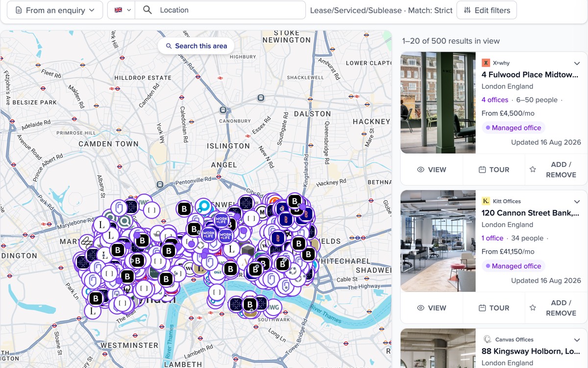Open the 4 Fulwood Place photo thumbnail
Screen dimensions: 588x368
438,103
